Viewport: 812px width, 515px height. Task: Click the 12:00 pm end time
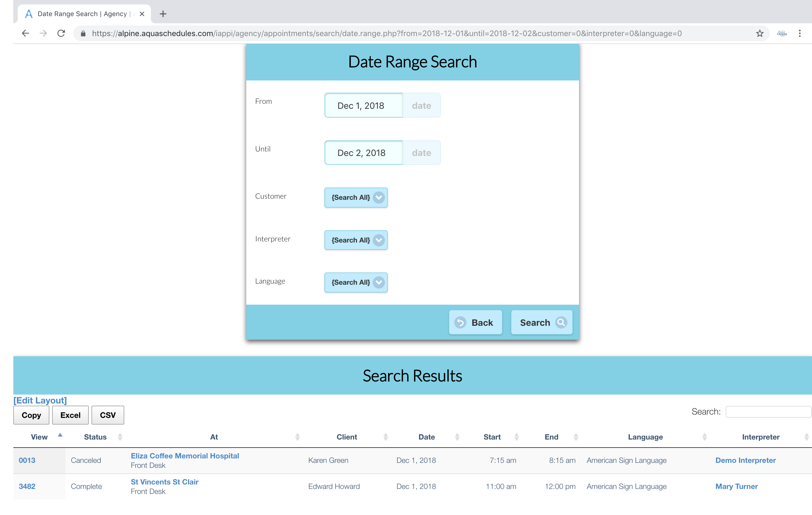point(560,486)
